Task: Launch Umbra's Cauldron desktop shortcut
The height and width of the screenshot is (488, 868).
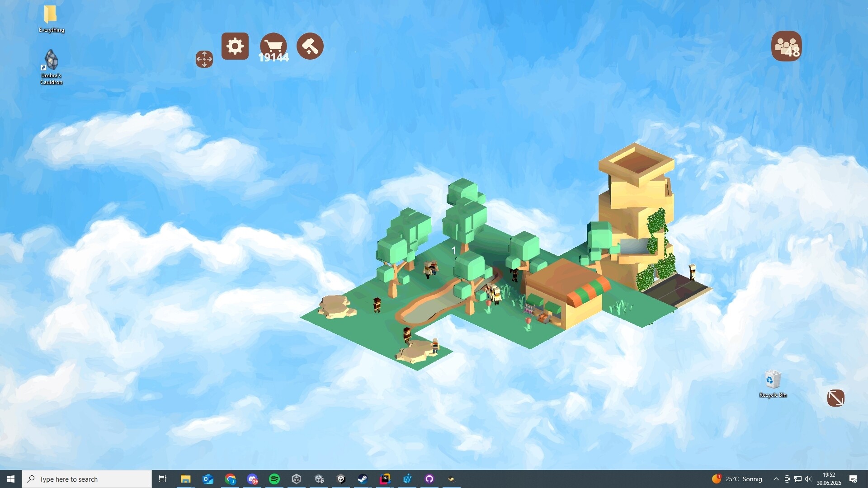Action: [x=51, y=67]
